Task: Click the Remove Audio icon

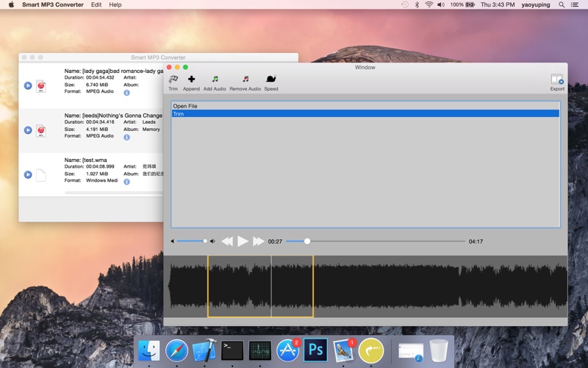Action: pos(245,79)
